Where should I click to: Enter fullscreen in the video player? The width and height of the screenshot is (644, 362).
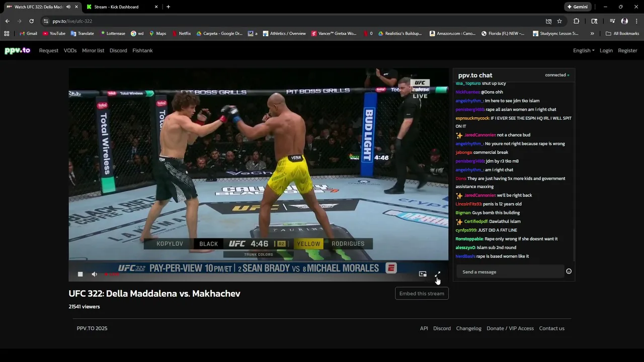tap(437, 274)
